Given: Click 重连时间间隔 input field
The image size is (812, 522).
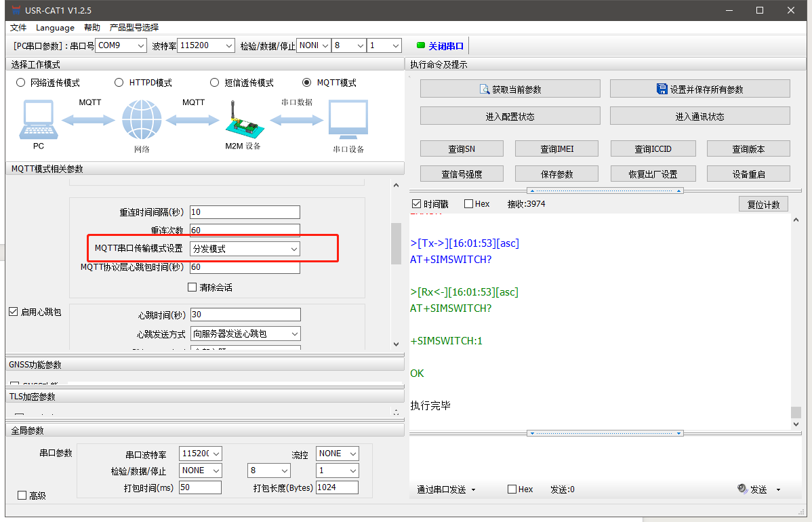Looking at the screenshot, I should tap(245, 212).
